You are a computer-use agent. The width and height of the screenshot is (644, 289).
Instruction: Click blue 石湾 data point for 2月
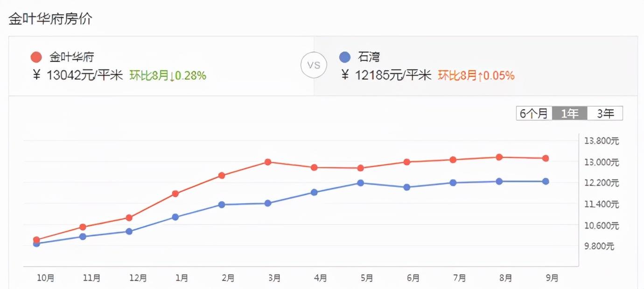pos(222,204)
